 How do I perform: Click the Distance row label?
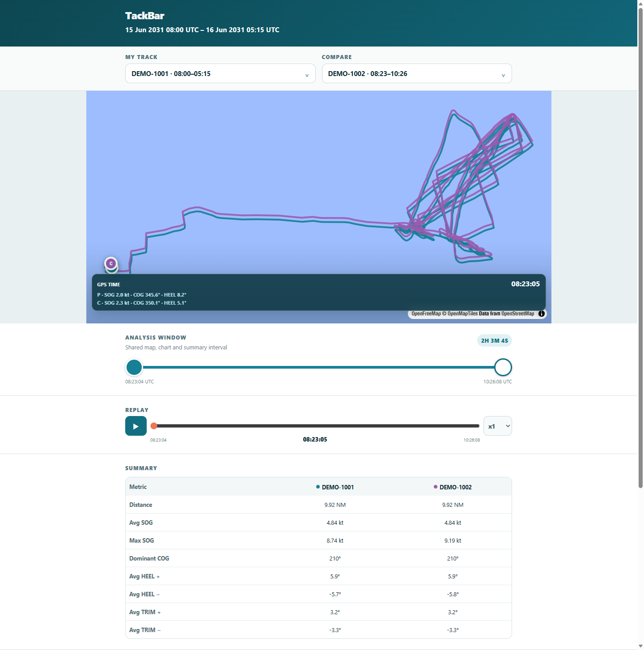(x=140, y=505)
